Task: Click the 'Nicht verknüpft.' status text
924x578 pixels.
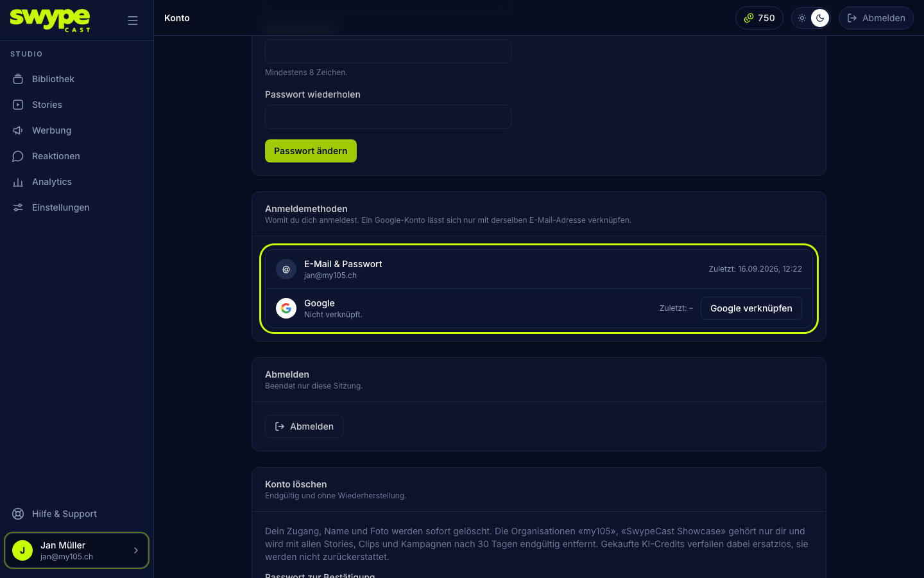Action: pyautogui.click(x=333, y=315)
